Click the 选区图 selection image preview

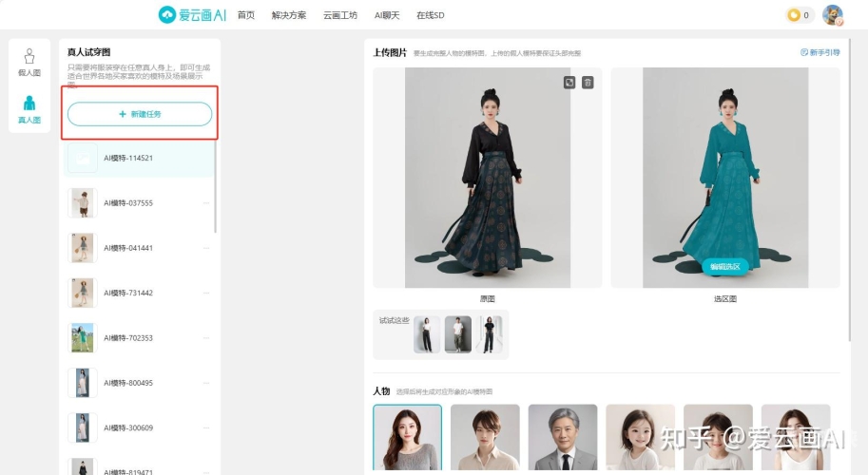point(725,178)
